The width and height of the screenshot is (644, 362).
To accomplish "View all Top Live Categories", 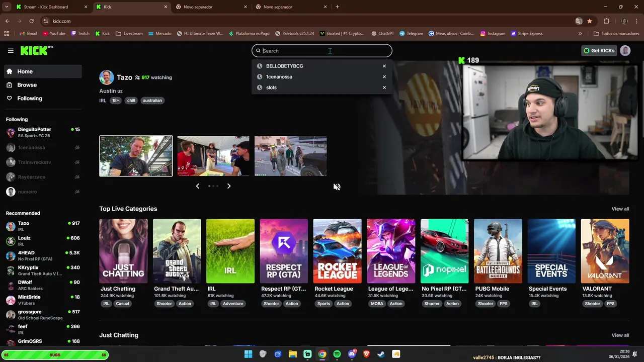I will [x=620, y=209].
